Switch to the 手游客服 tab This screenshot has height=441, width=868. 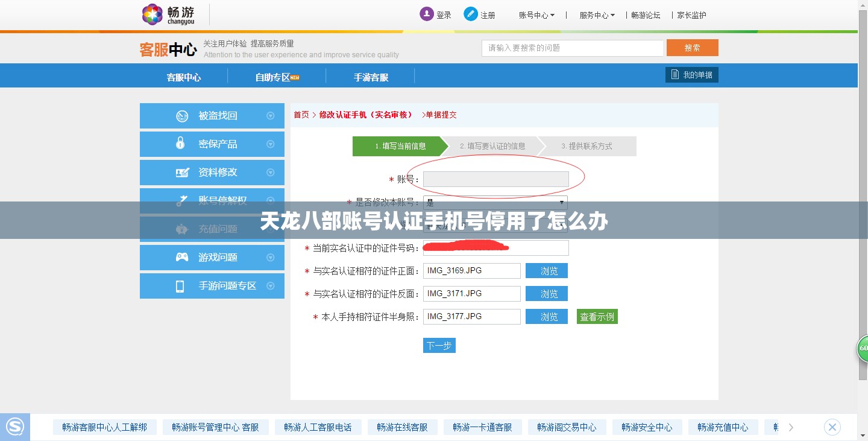[370, 77]
